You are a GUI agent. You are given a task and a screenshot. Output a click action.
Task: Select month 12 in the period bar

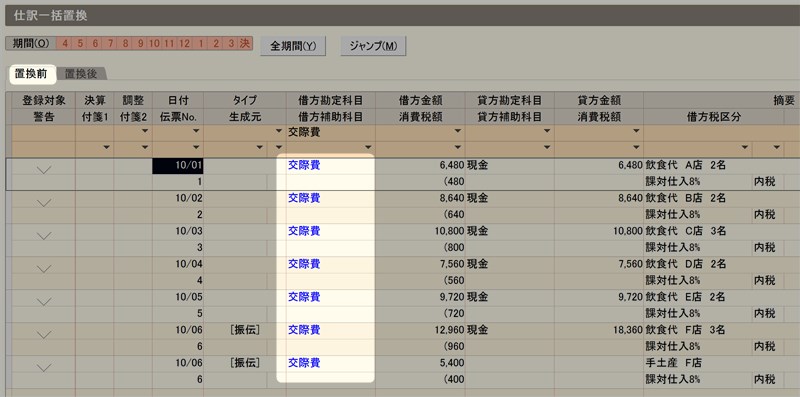pos(185,43)
